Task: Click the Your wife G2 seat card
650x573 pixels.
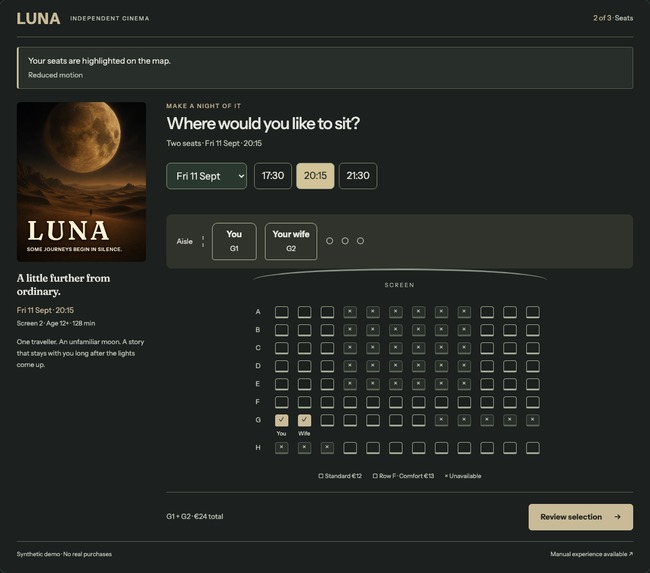Action: 291,241
